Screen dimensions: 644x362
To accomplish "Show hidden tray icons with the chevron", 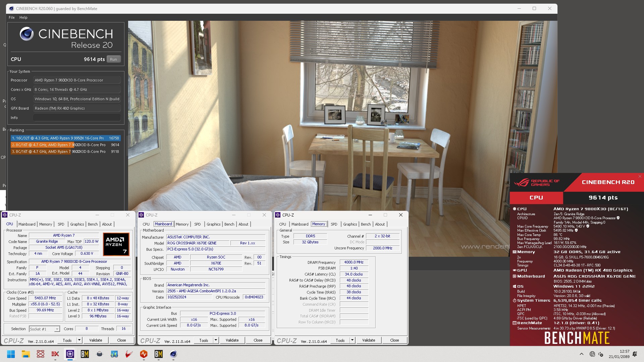I will (581, 354).
